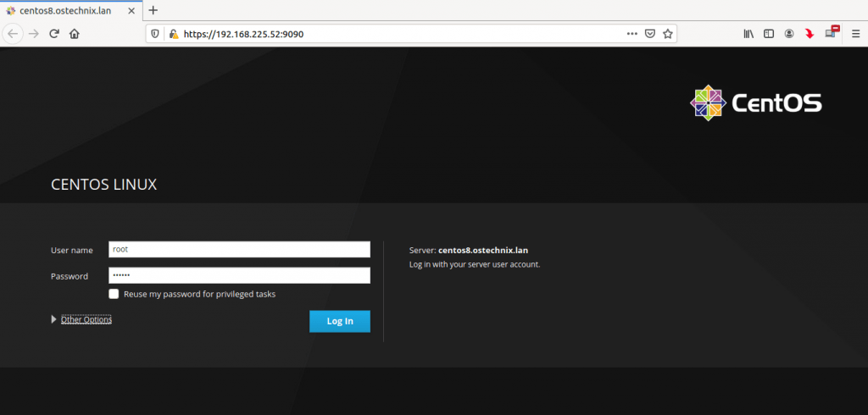The height and width of the screenshot is (415, 868).
Task: Bookmark this page with the star icon
Action: click(668, 34)
